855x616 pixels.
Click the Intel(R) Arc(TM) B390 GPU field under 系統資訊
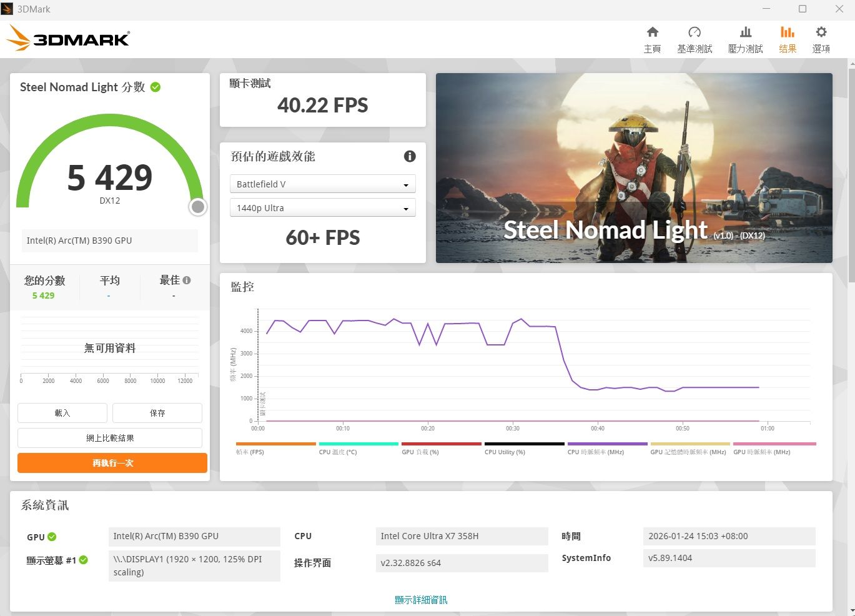[x=194, y=536]
